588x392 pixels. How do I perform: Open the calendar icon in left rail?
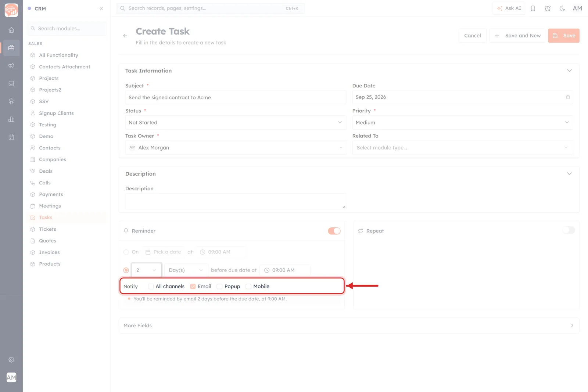pyautogui.click(x=11, y=137)
